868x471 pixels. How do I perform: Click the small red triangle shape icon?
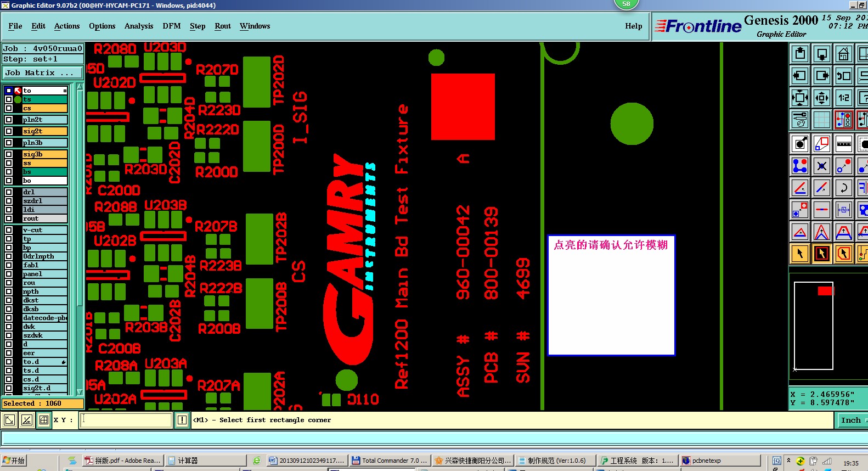800,232
